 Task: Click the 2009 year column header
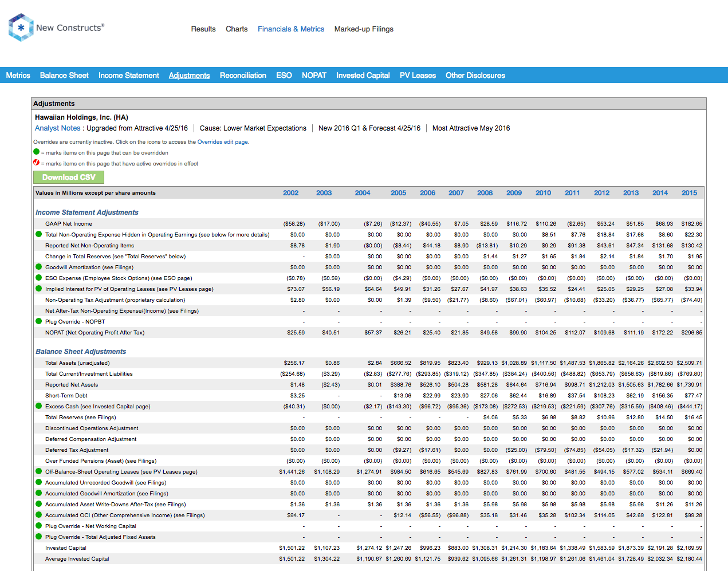[x=514, y=193]
